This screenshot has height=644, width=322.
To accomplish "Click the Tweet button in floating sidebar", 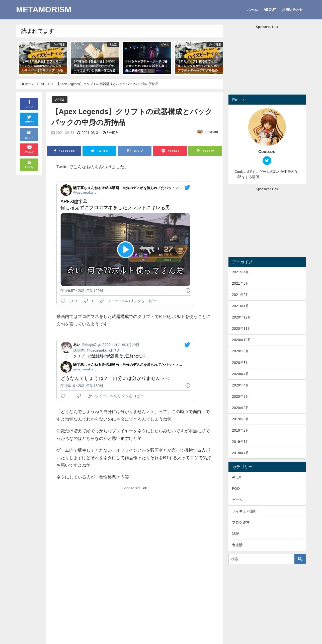I will click(x=29, y=119).
